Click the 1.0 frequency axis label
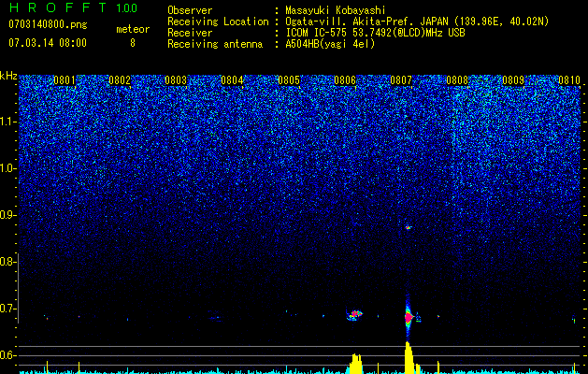Viewport: 588px width, 374px height. [7, 169]
